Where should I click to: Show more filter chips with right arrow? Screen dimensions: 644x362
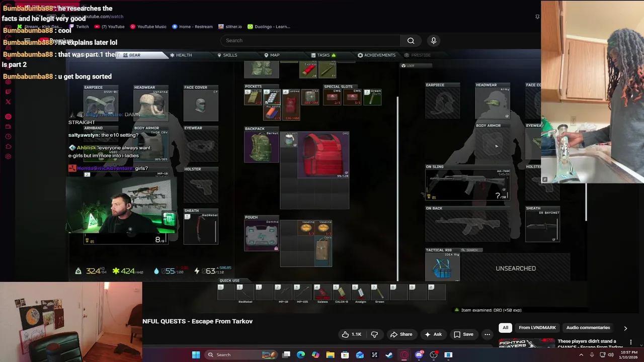click(x=625, y=328)
